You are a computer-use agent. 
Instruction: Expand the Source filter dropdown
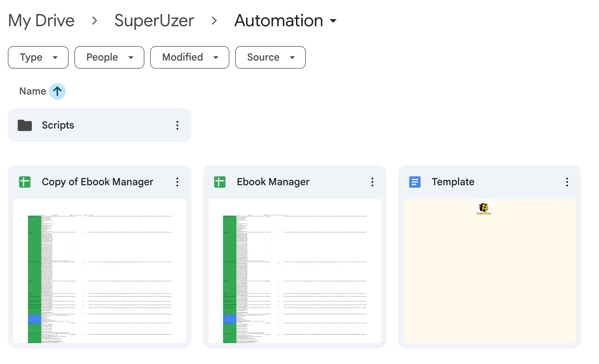[270, 57]
